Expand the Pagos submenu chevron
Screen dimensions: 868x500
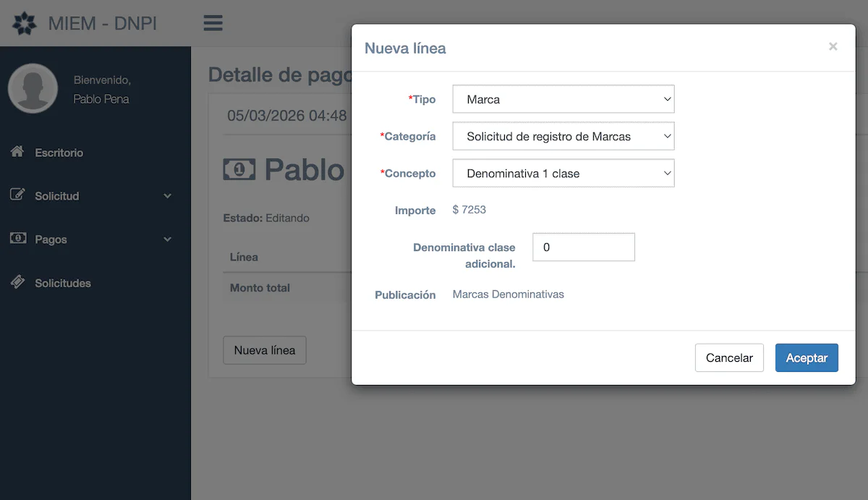click(x=168, y=240)
